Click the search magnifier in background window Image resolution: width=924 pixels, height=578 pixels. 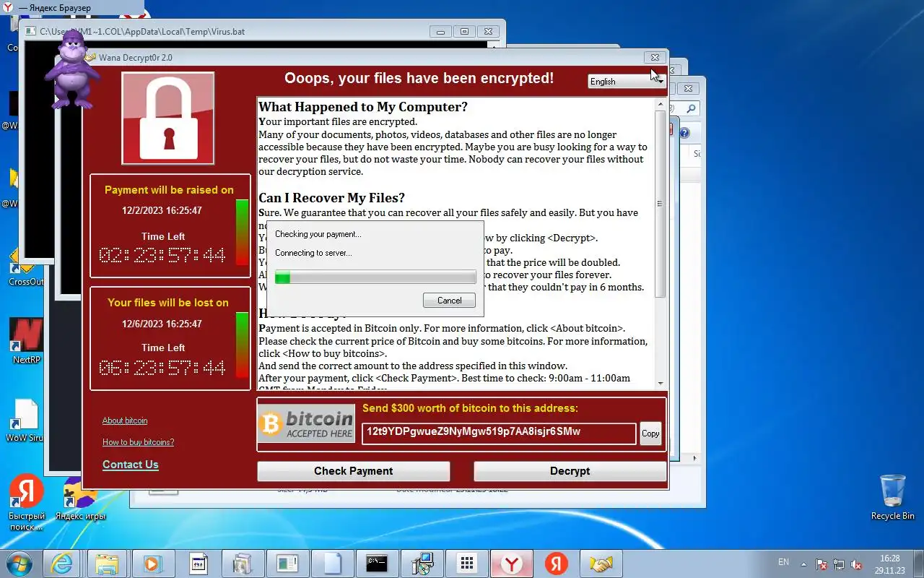click(691, 109)
